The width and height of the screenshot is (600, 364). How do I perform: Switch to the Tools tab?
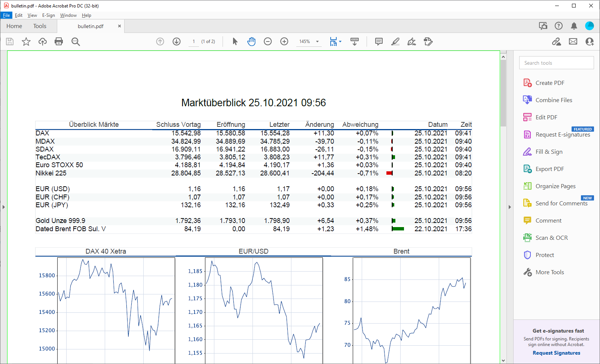[x=40, y=26]
